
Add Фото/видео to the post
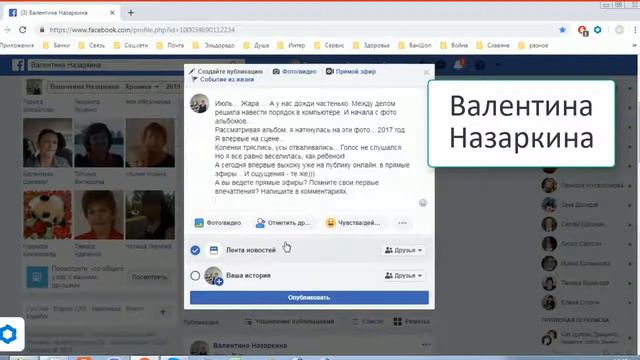[x=218, y=223]
